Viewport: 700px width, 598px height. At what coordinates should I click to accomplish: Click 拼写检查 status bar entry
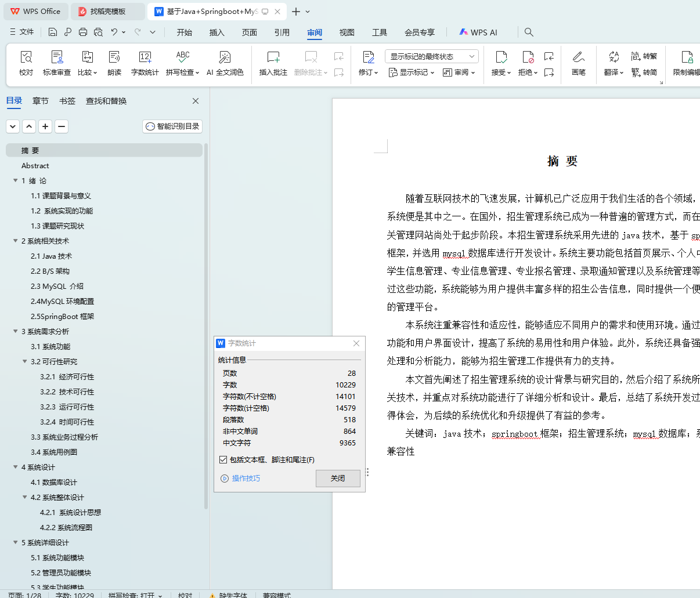(135, 596)
